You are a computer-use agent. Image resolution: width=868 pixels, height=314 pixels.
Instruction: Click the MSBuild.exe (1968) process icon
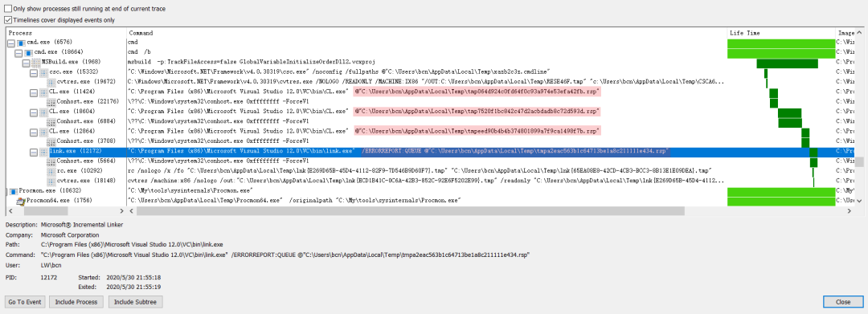coord(36,63)
